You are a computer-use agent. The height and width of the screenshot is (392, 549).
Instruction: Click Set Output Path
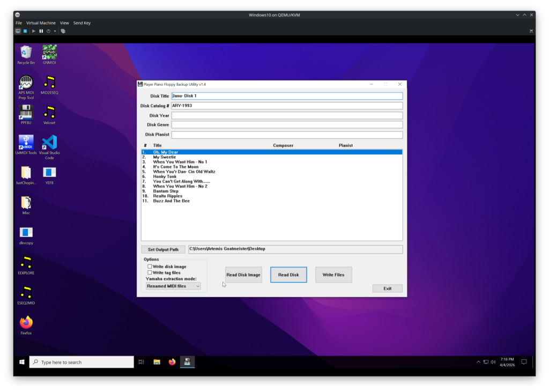click(x=163, y=249)
